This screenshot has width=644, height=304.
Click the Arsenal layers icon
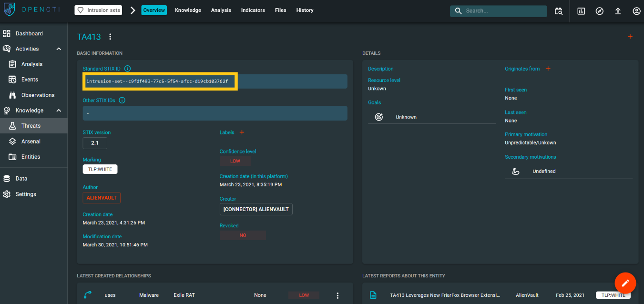pos(13,141)
